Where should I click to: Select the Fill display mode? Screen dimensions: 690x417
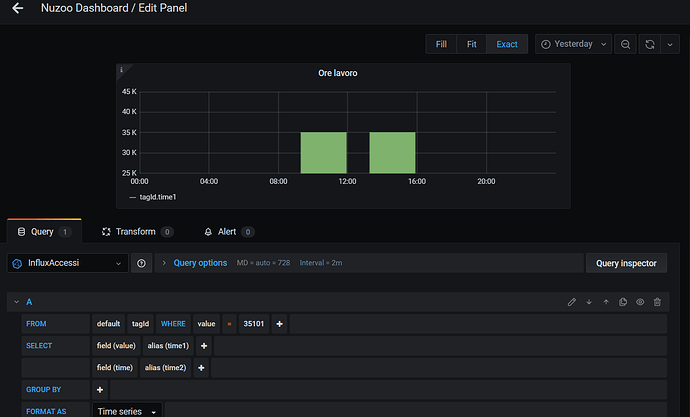click(441, 44)
